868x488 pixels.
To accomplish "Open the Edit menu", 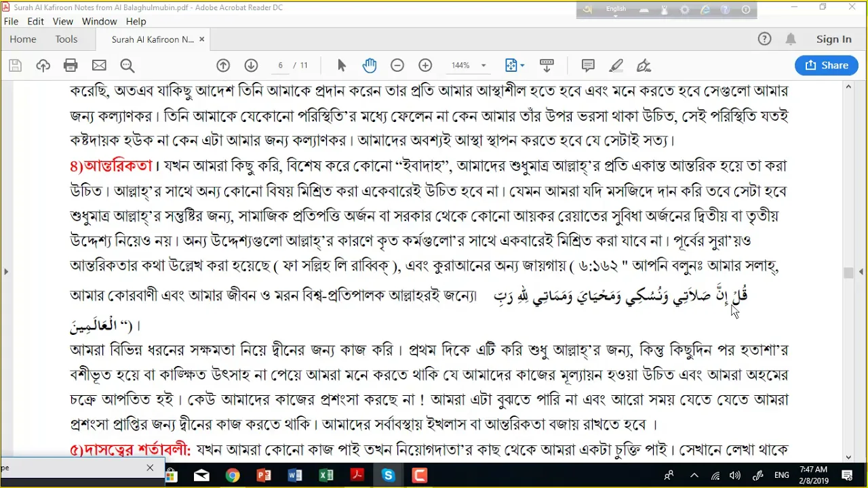I will [36, 22].
